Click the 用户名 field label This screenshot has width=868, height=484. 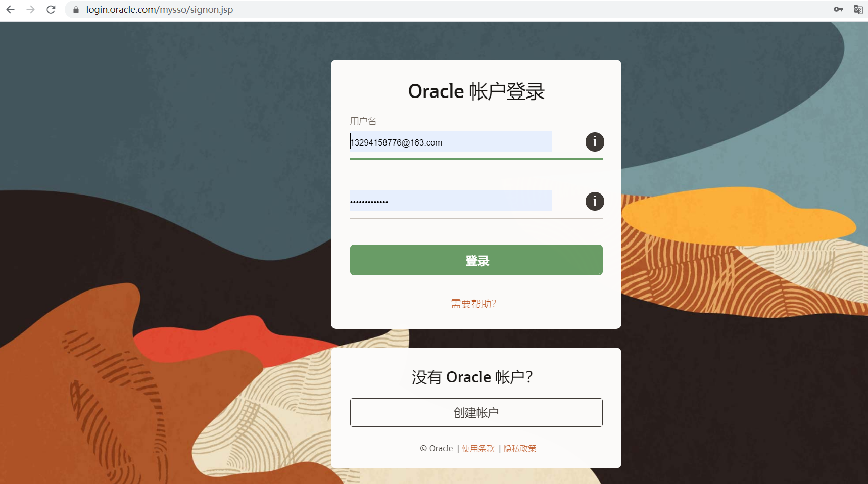tap(363, 121)
